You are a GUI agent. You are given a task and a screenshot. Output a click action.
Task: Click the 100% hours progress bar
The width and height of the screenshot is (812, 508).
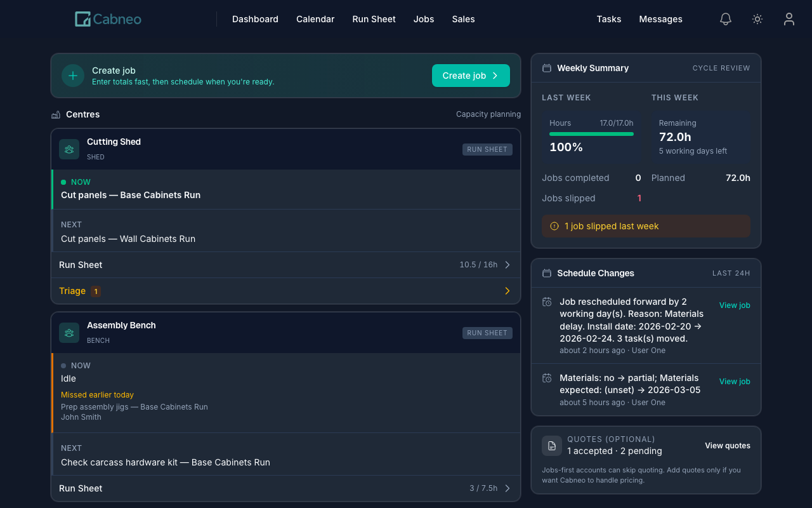coord(591,134)
